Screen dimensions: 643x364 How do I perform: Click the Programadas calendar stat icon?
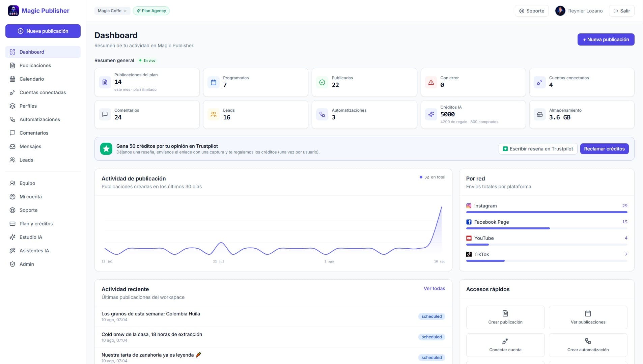tap(214, 82)
